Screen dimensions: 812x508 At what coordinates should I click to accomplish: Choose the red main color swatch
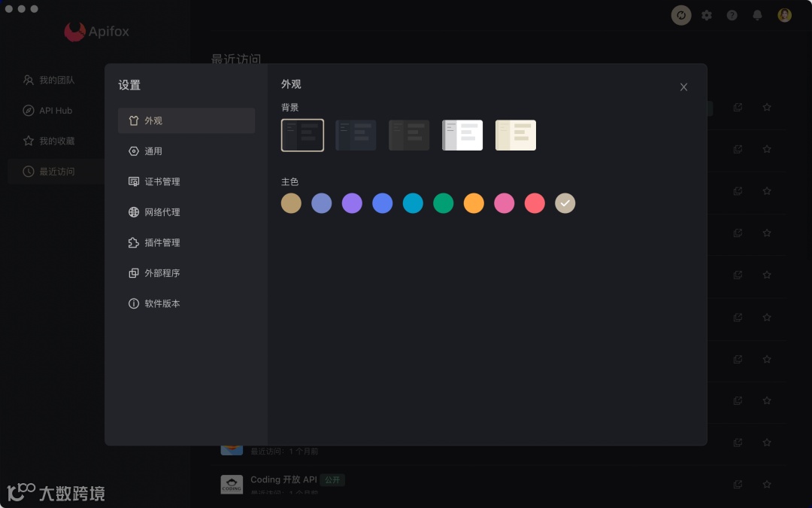(535, 203)
